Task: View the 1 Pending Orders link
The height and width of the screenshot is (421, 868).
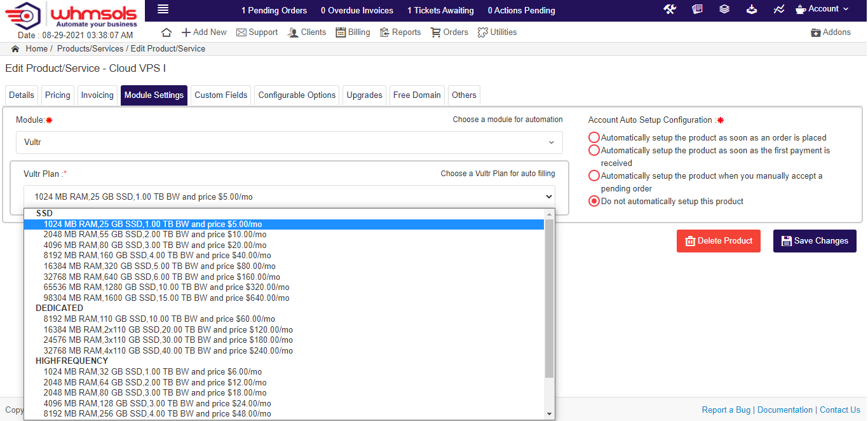Action: 274,10
